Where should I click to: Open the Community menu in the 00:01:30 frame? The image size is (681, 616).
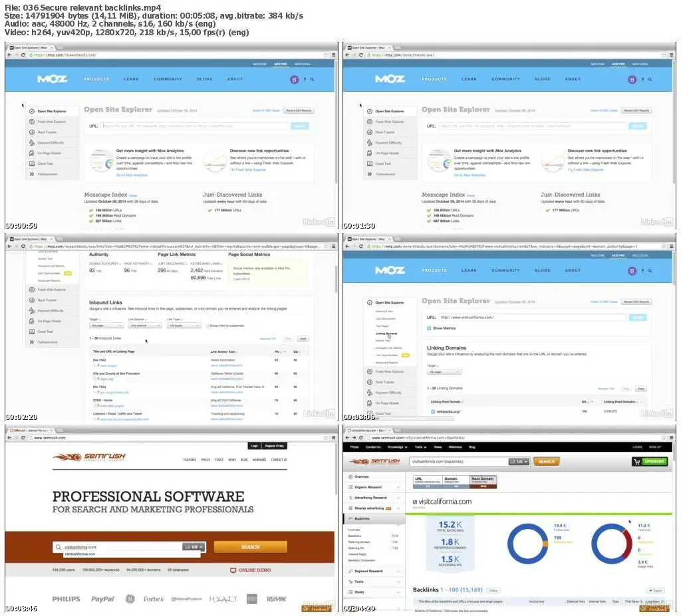pos(505,80)
